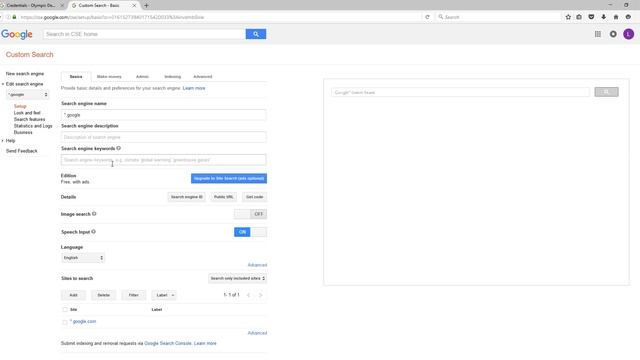Click the Get code button
This screenshot has width=640, height=360.
click(x=254, y=197)
